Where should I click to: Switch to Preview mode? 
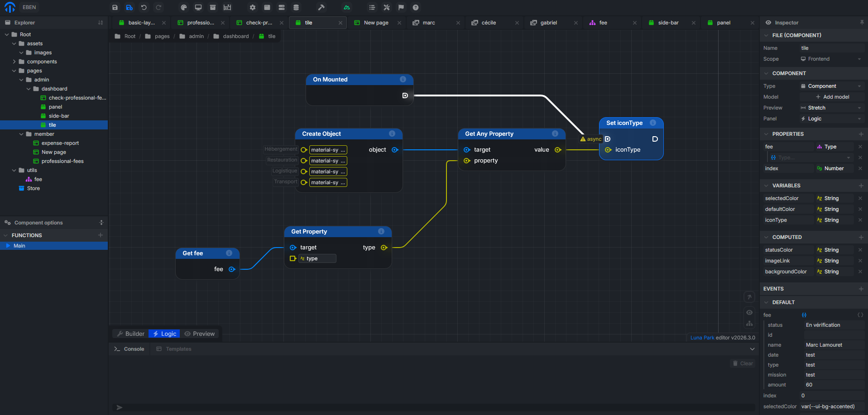point(199,334)
